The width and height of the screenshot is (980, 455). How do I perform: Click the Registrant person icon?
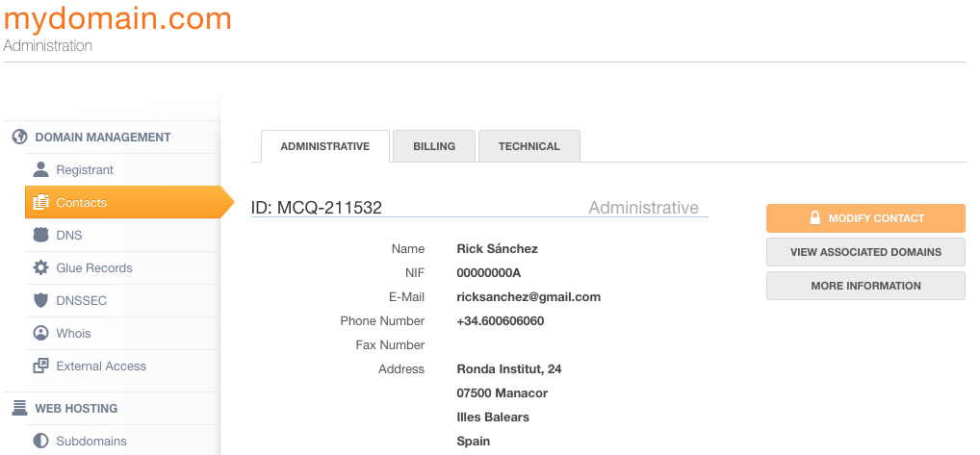pos(40,169)
